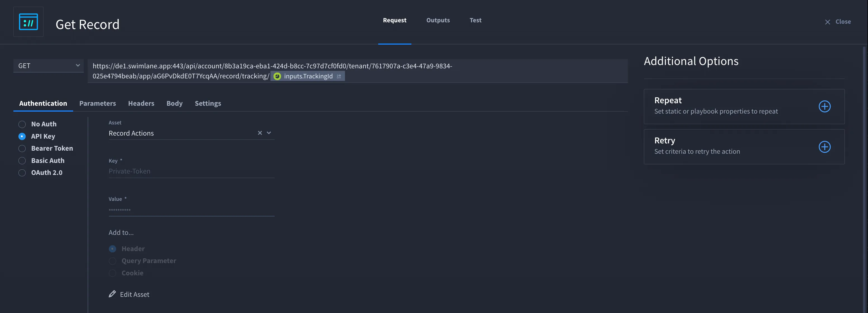This screenshot has width=868, height=313.
Task: Close the Get Record panel
Action: coord(838,22)
